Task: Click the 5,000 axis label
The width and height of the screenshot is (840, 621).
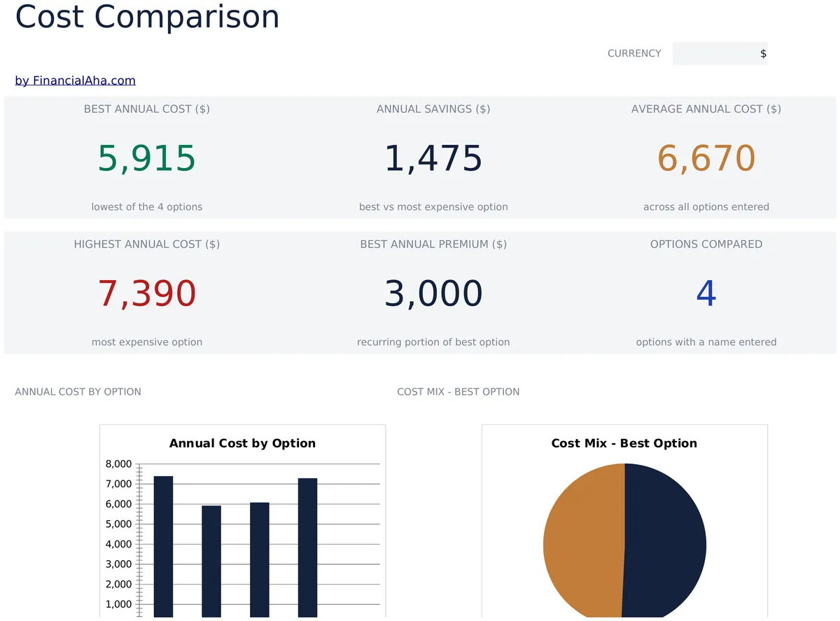Action: [x=118, y=524]
